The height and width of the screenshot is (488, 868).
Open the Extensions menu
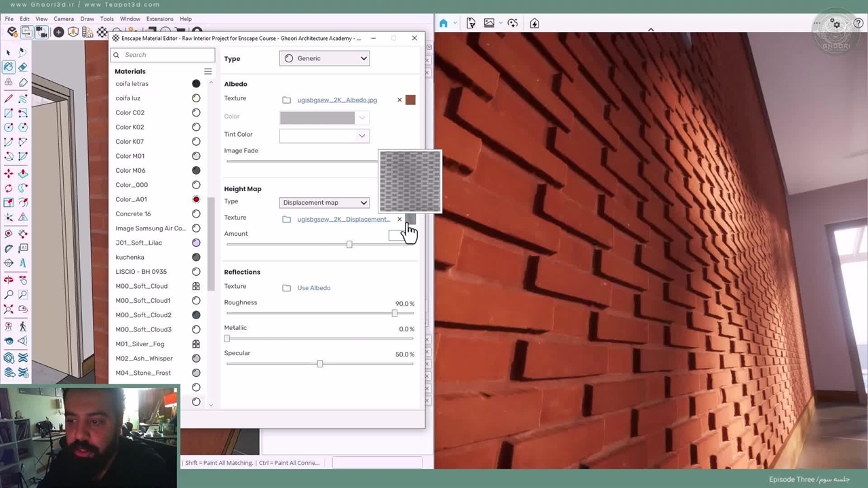pos(159,19)
